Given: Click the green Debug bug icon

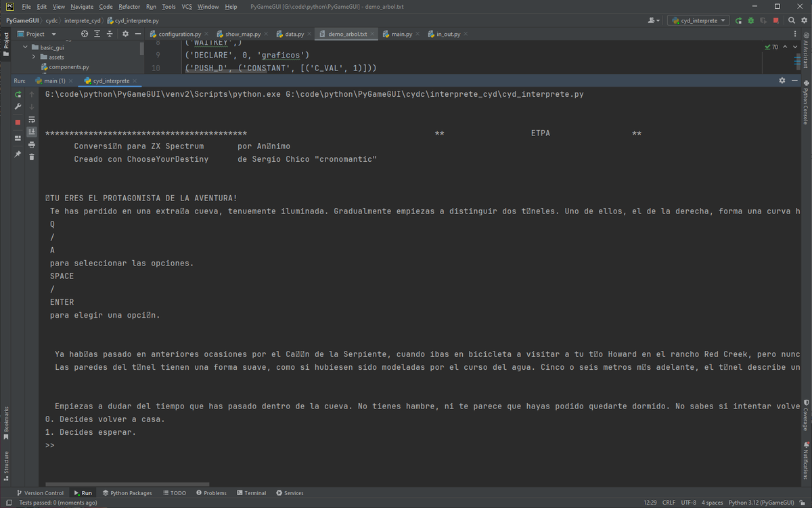Looking at the screenshot, I should [x=750, y=20].
